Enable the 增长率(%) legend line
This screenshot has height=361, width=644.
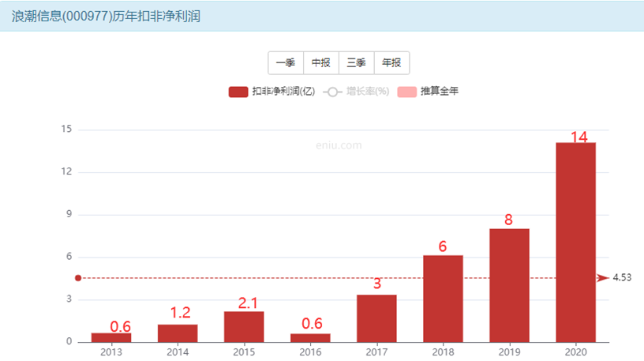click(x=356, y=92)
